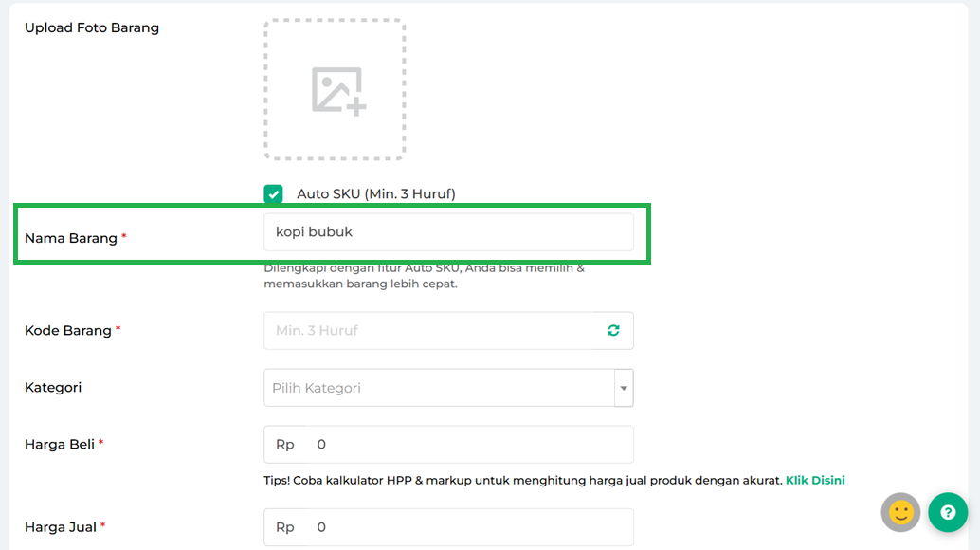This screenshot has width=980, height=550.
Task: Select the Harga Jual price input
Action: click(469, 527)
